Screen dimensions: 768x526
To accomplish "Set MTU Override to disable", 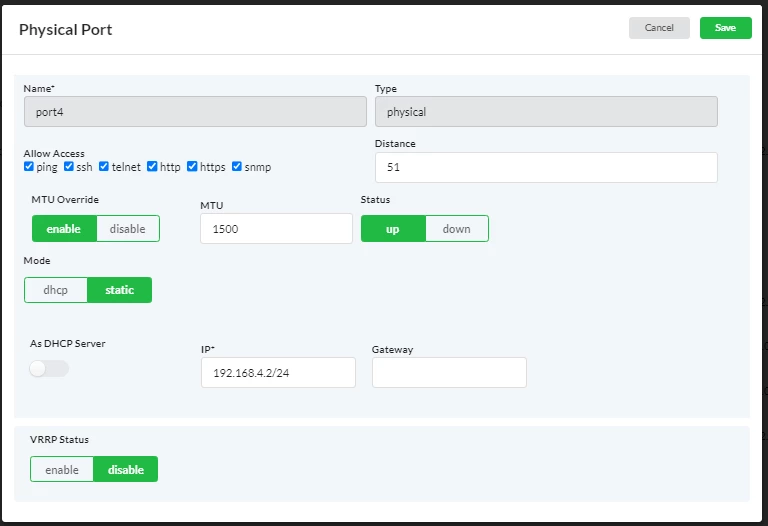I will [x=128, y=229].
